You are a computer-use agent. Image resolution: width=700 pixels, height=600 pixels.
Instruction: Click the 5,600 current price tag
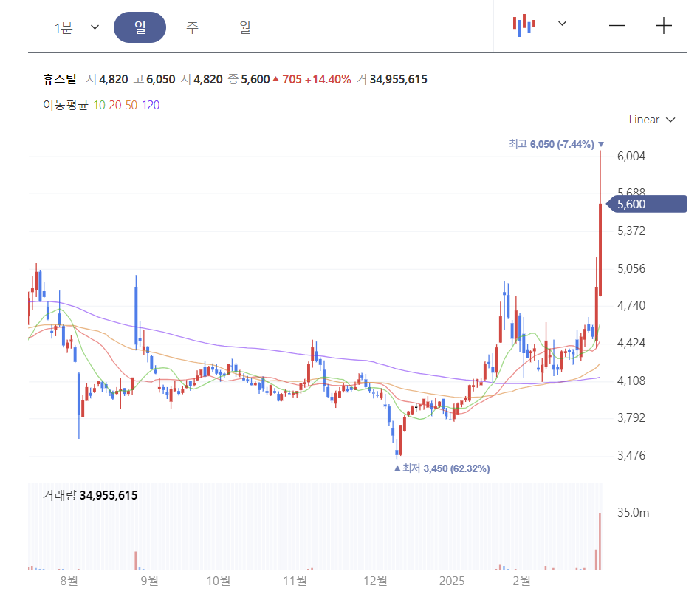tap(648, 204)
